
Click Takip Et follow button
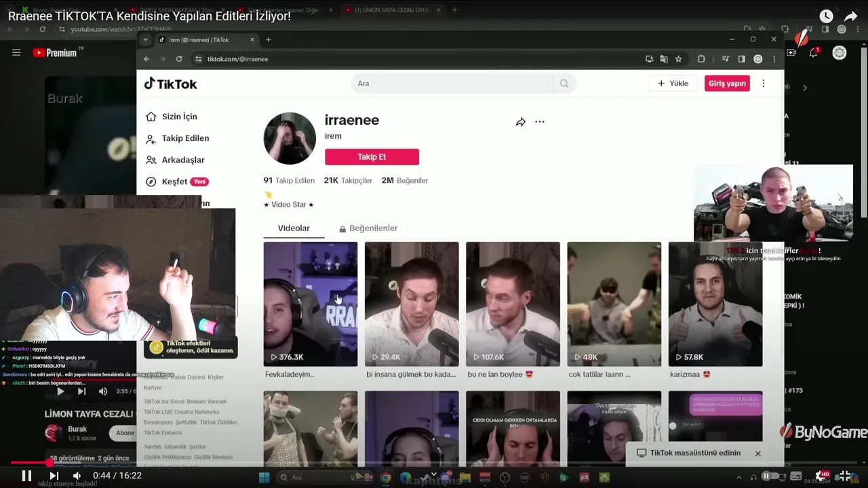tap(372, 157)
